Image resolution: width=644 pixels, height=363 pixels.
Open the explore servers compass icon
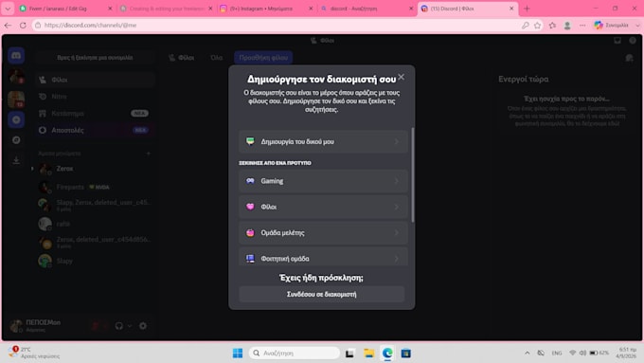pyautogui.click(x=16, y=140)
